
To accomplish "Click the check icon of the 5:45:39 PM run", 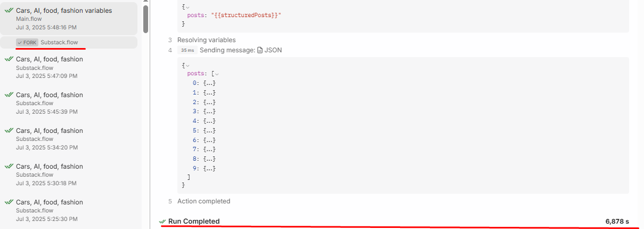I will click(x=9, y=95).
